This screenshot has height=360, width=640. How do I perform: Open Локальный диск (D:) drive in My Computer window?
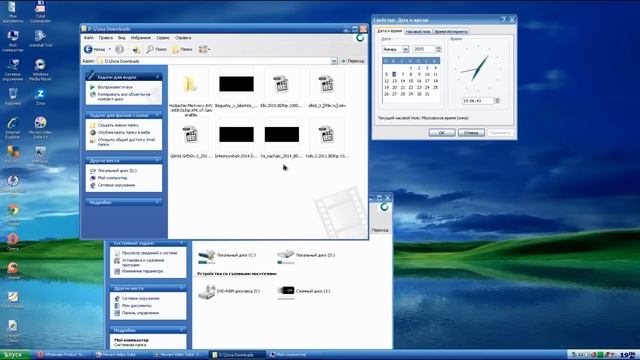click(x=306, y=256)
